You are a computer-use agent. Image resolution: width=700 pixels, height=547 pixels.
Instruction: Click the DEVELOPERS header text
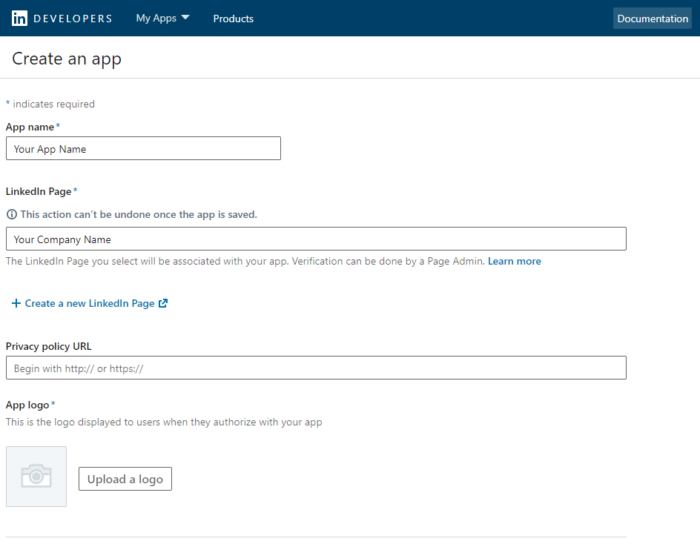tap(73, 19)
